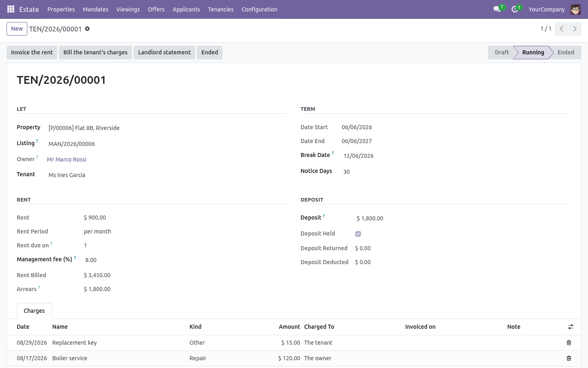Screen dimensions: 588x368
Task: Switch to the Charges tab
Action: click(x=34, y=311)
